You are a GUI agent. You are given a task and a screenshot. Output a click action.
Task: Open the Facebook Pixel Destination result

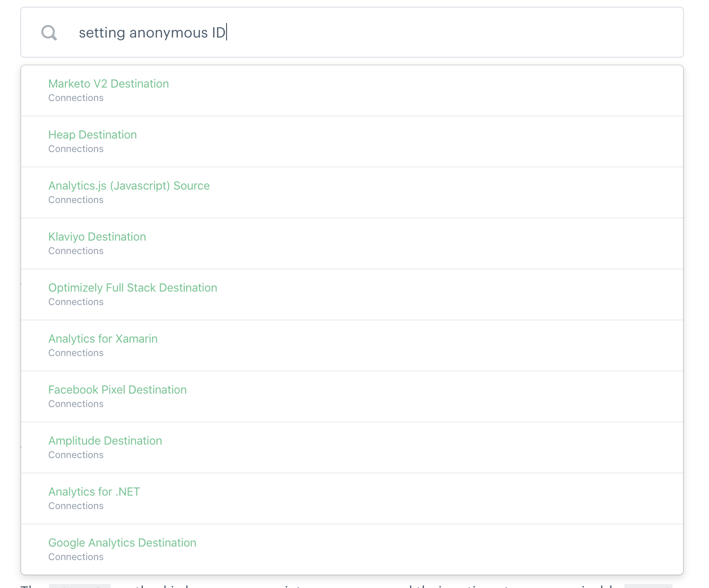click(x=117, y=390)
